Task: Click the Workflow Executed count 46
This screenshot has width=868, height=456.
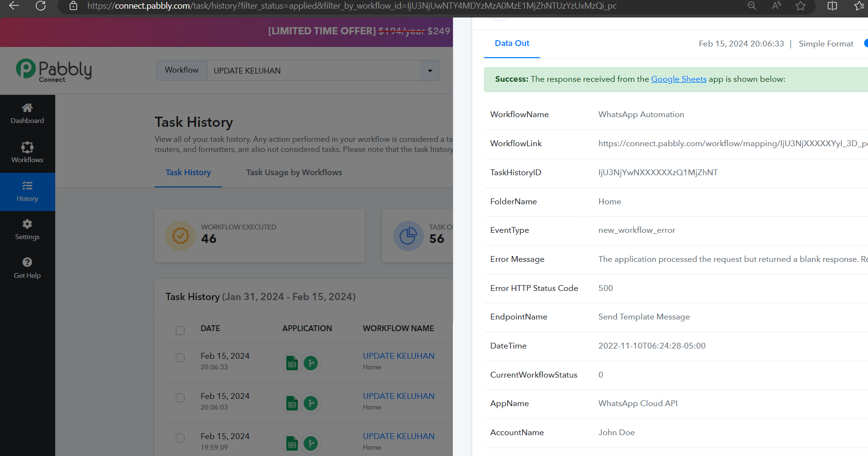Action: pyautogui.click(x=209, y=239)
